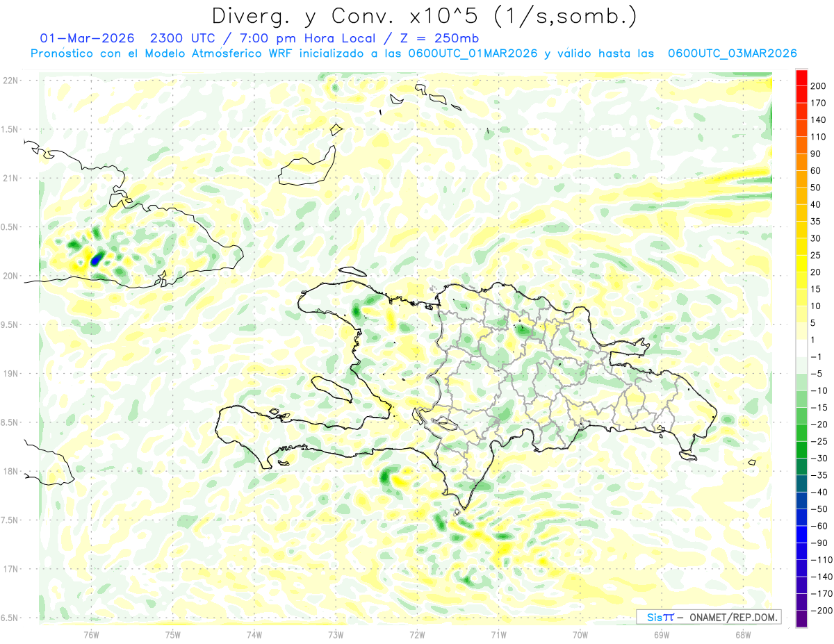This screenshot has height=644, width=834.
Task: Click the 8.5N latitude label
Action: coord(10,422)
